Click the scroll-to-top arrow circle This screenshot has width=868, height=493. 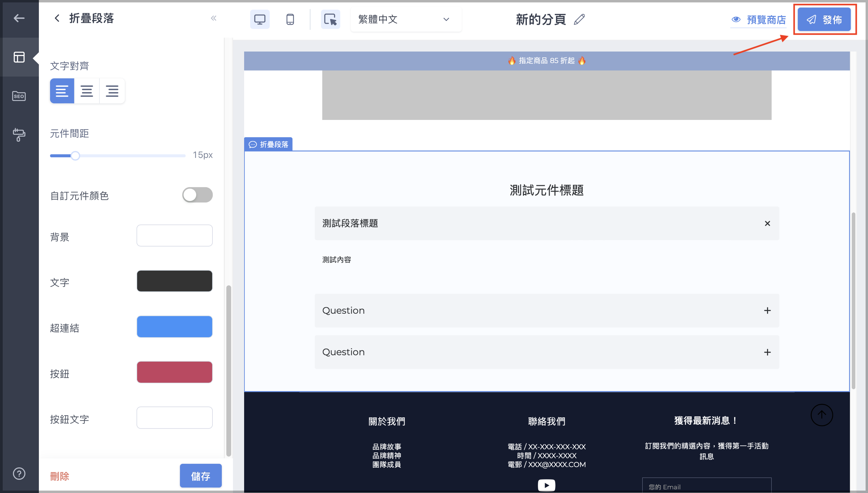[x=822, y=414]
